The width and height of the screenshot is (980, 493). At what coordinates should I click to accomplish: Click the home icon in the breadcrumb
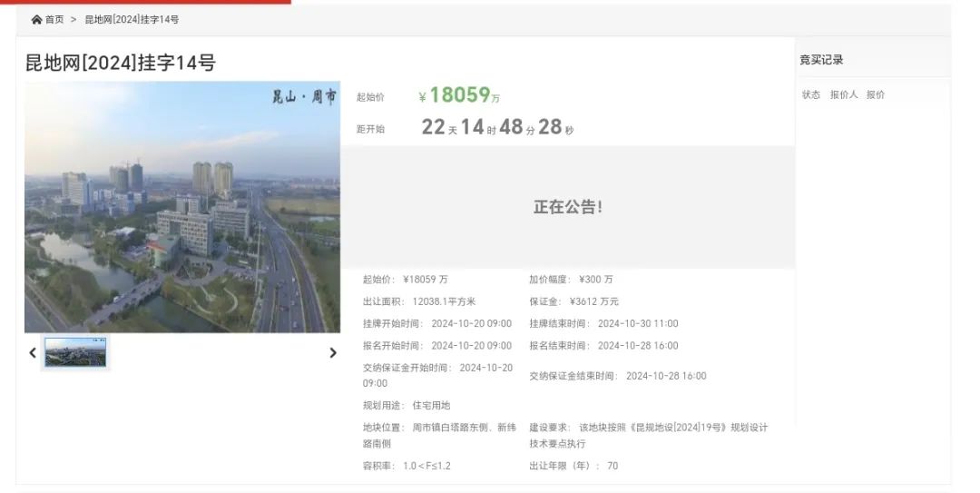36,20
